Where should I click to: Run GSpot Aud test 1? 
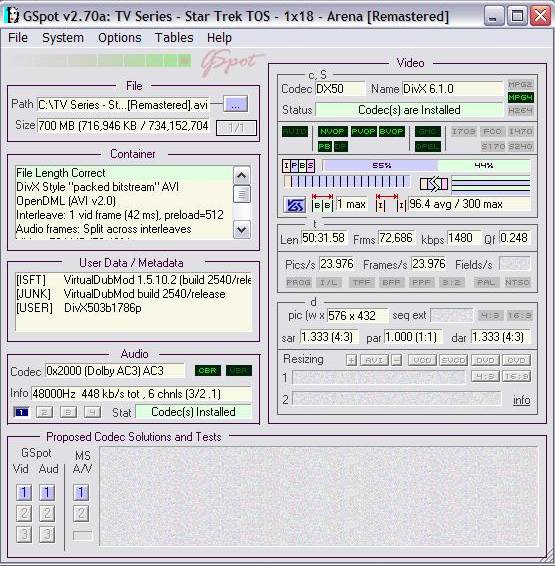[x=47, y=493]
